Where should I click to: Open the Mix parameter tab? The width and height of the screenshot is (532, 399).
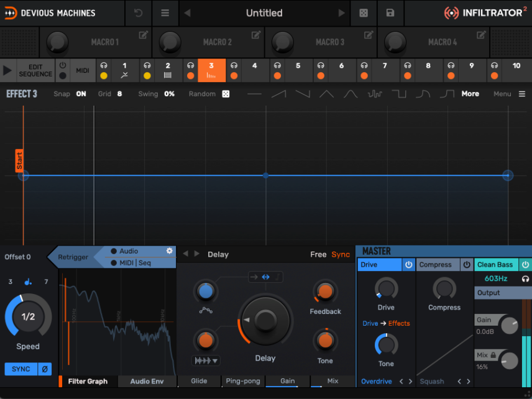click(x=332, y=381)
